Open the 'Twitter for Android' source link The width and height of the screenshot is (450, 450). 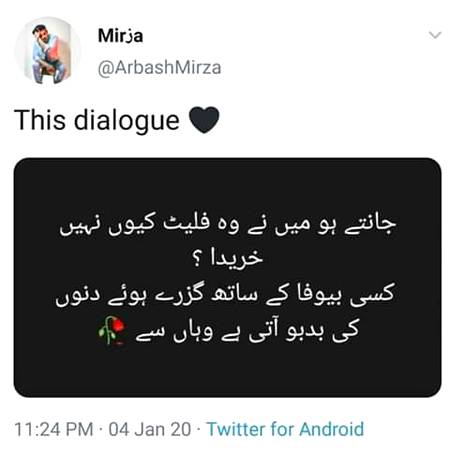(x=285, y=429)
